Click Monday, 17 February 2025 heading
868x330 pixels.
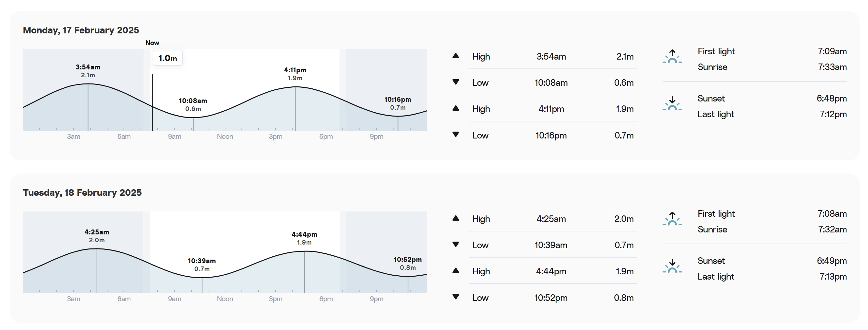tap(81, 30)
